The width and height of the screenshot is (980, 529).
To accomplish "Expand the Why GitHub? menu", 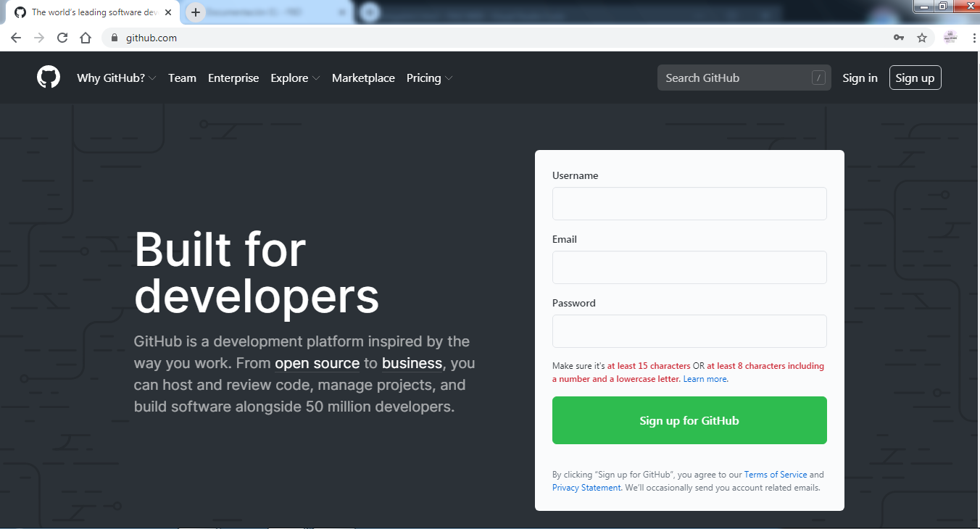I will [x=117, y=78].
